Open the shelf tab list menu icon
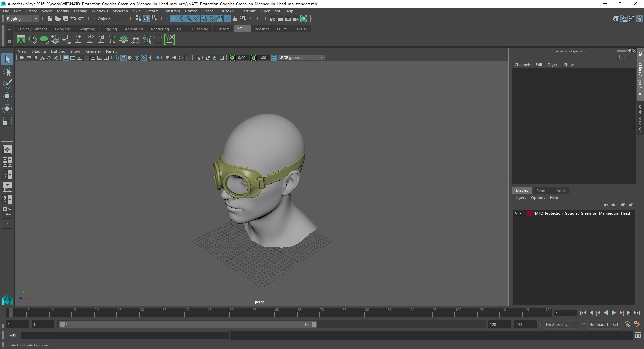The width and height of the screenshot is (644, 349). point(9,29)
